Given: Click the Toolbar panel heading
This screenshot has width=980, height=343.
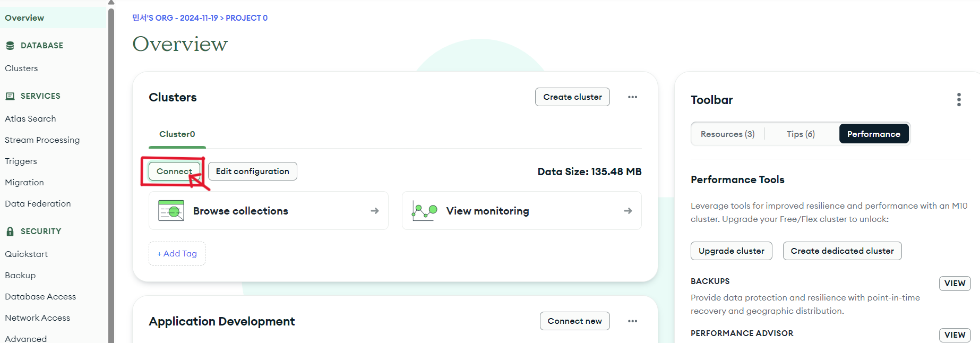Looking at the screenshot, I should pyautogui.click(x=712, y=100).
